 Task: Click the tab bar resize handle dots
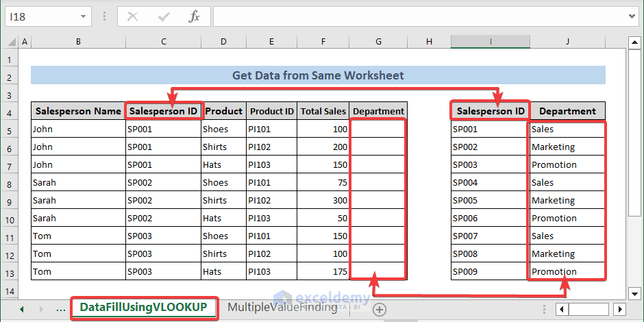coord(544,309)
